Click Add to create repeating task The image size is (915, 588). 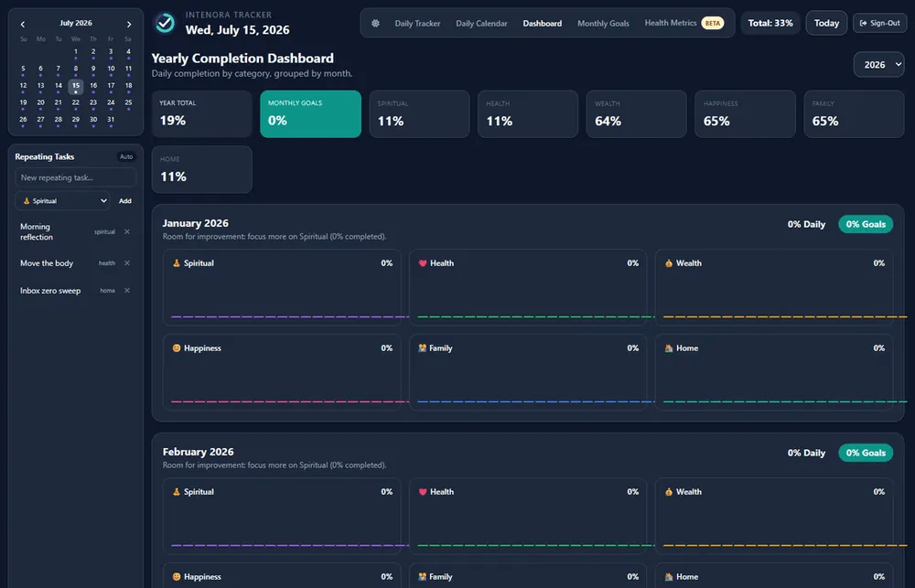(124, 200)
